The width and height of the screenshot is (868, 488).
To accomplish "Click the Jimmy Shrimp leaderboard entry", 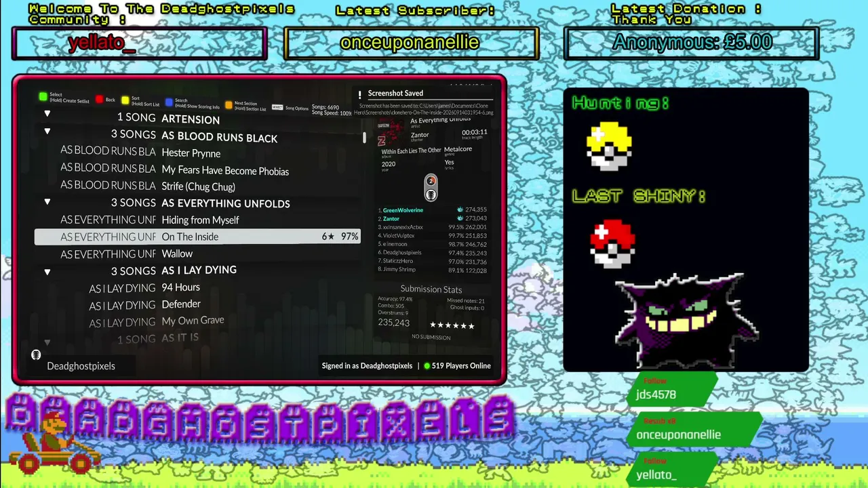I will tap(432, 270).
